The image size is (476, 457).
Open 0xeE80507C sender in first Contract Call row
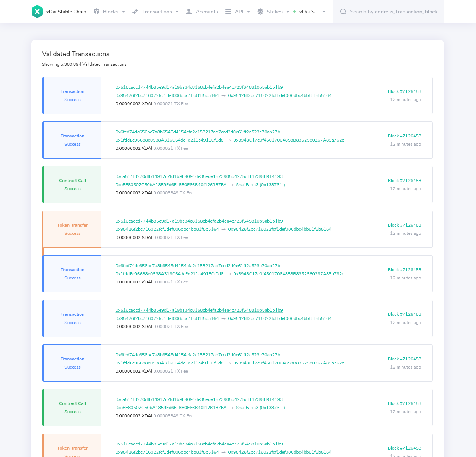tap(171, 185)
